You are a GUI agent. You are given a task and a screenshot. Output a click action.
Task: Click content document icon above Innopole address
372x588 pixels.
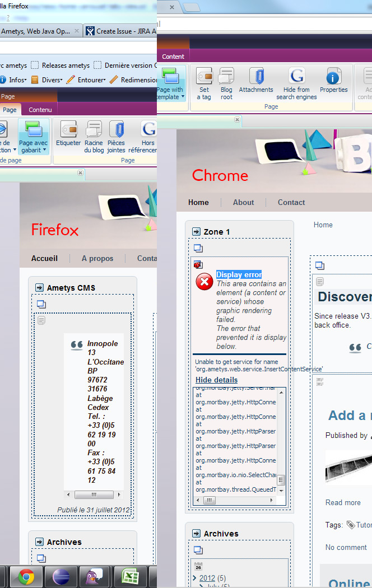pos(41,320)
